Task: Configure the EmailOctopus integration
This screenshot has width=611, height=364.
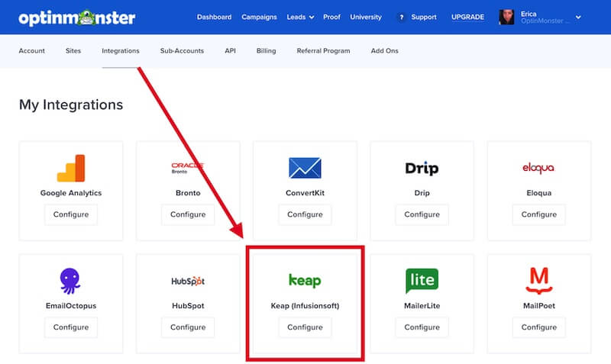Action: (x=71, y=327)
